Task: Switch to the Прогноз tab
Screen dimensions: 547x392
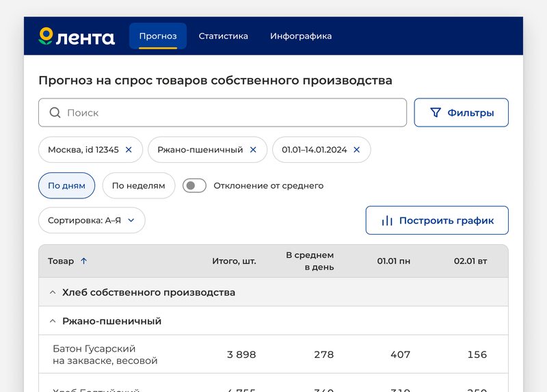Action: [158, 36]
